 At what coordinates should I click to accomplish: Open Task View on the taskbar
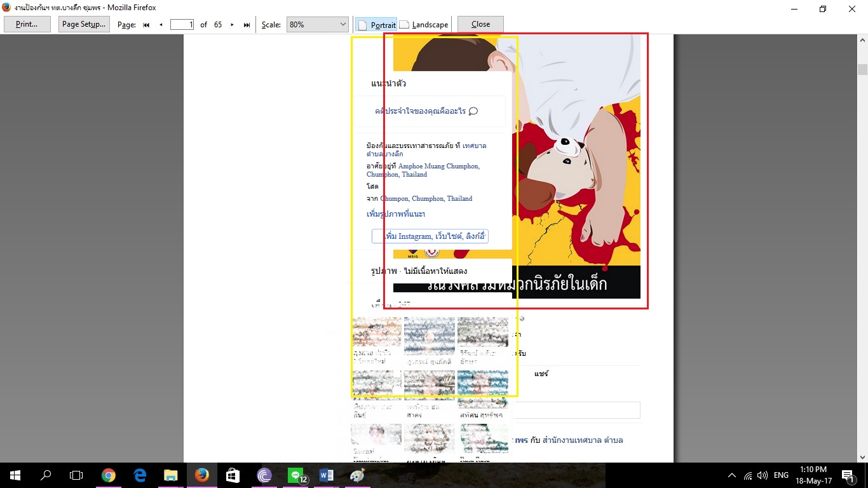pos(76,475)
